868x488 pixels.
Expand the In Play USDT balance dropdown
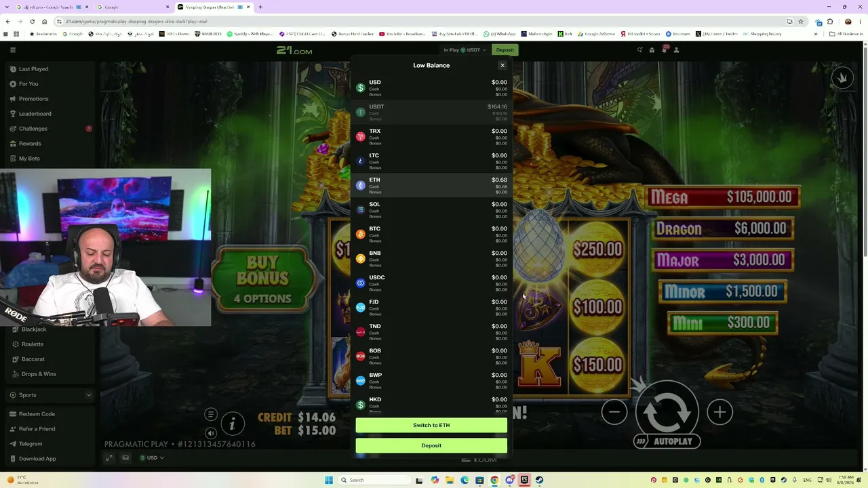tap(465, 49)
